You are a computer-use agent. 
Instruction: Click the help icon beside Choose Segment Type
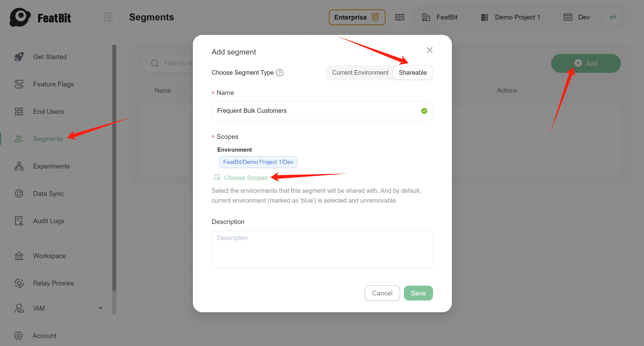280,73
